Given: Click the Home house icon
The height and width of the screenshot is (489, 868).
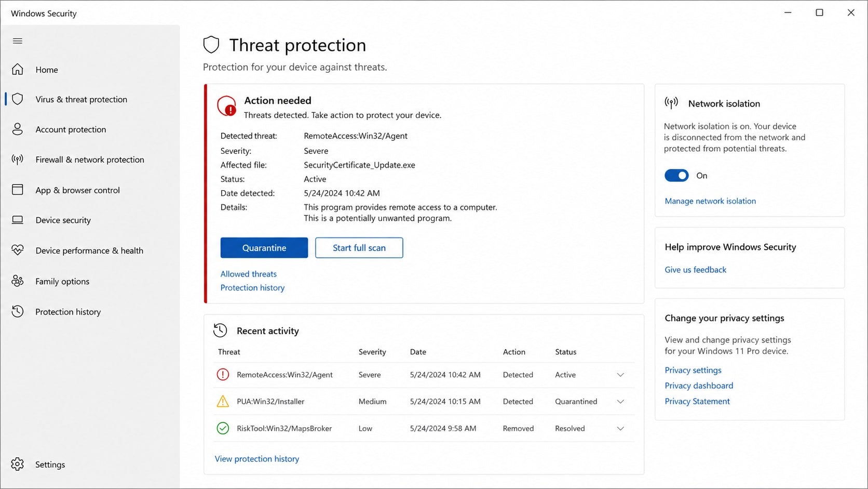Looking at the screenshot, I should tap(18, 69).
